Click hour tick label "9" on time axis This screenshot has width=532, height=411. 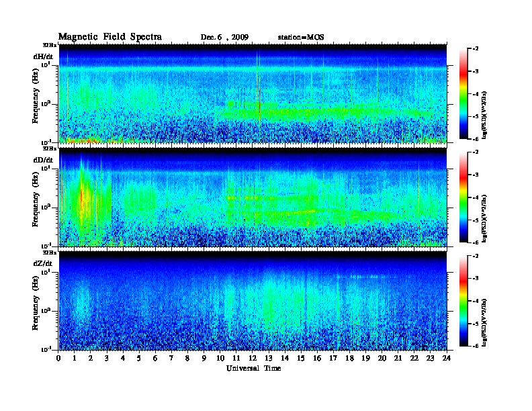[204, 358]
